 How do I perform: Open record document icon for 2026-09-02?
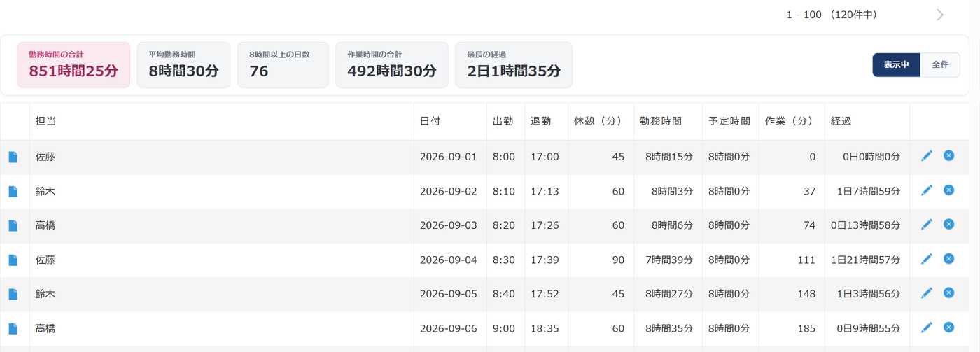click(13, 191)
